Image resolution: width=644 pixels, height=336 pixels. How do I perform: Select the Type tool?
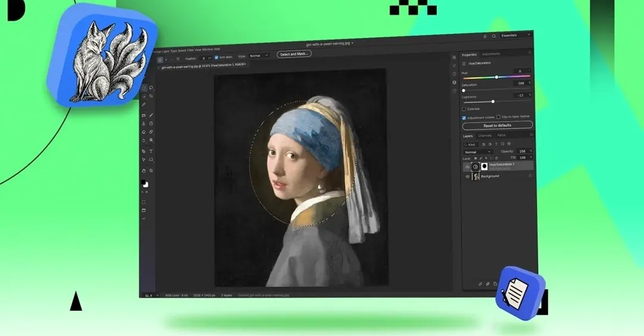click(x=151, y=151)
